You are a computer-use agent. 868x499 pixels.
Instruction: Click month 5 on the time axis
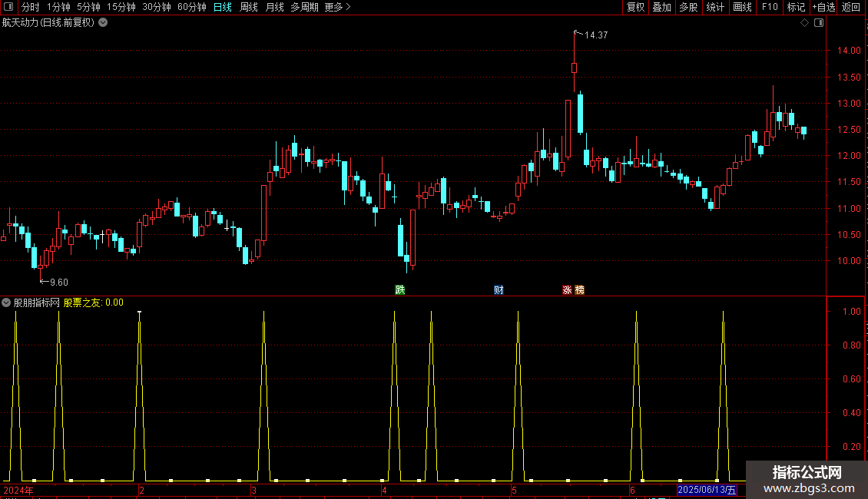pyautogui.click(x=514, y=490)
